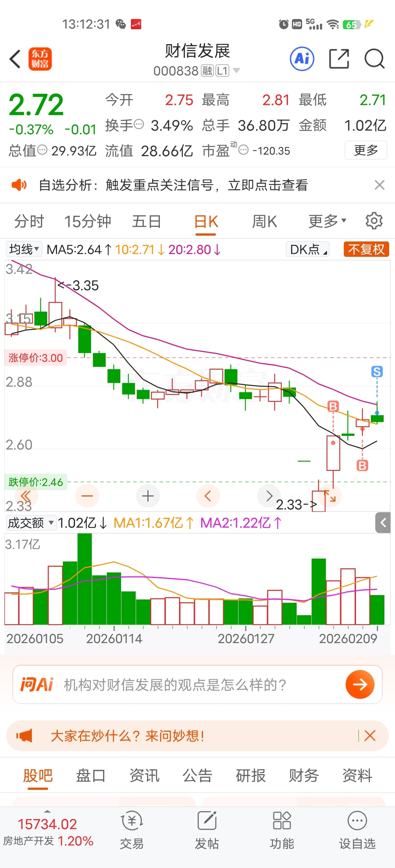This screenshot has width=395, height=868.
Task: Tap the 20260127 date label
Action: coord(246,639)
